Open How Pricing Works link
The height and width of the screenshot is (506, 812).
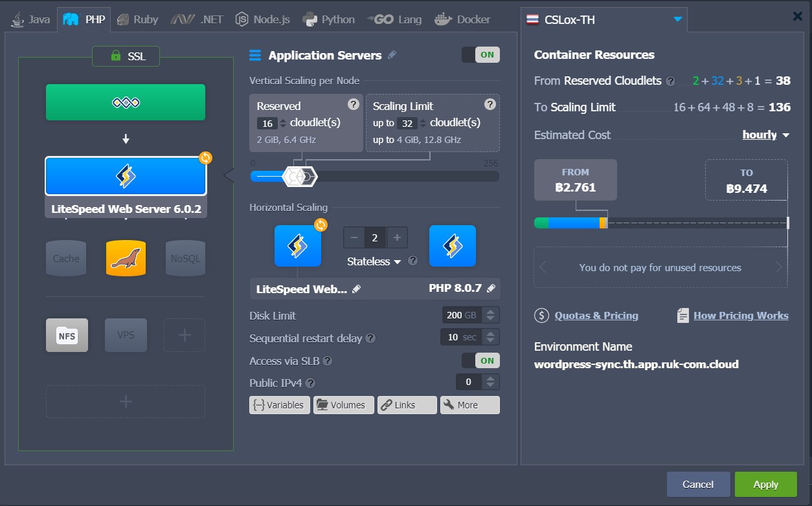pyautogui.click(x=741, y=316)
